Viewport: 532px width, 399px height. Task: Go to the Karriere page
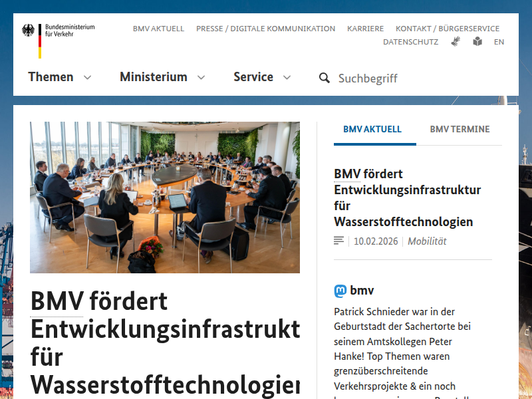365,29
